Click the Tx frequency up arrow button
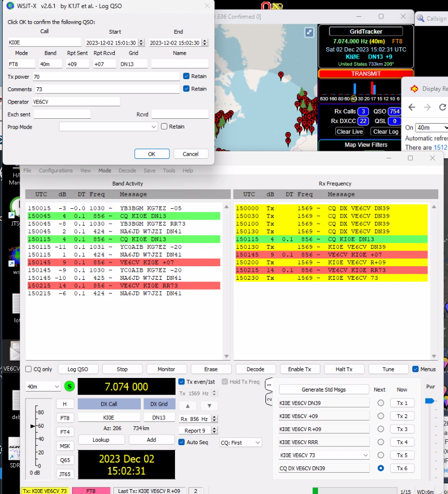The image size is (448, 494). [187, 406]
